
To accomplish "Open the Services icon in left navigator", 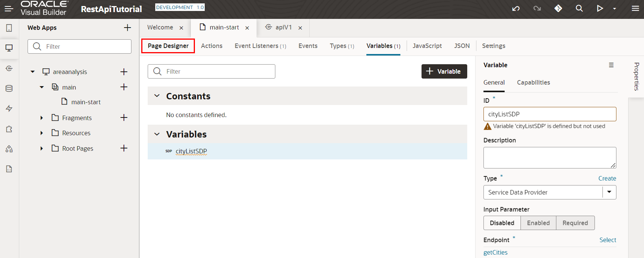I will click(9, 68).
